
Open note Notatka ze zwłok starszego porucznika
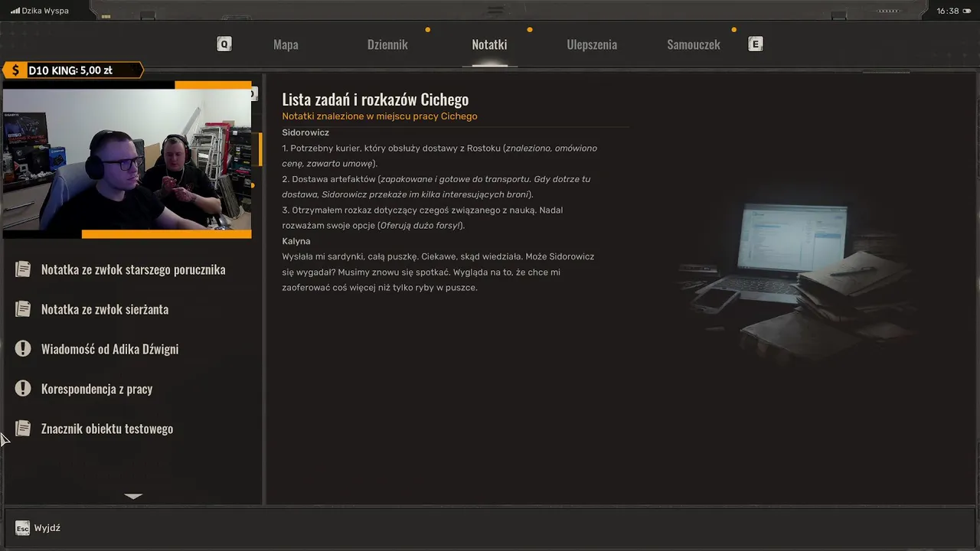click(133, 269)
